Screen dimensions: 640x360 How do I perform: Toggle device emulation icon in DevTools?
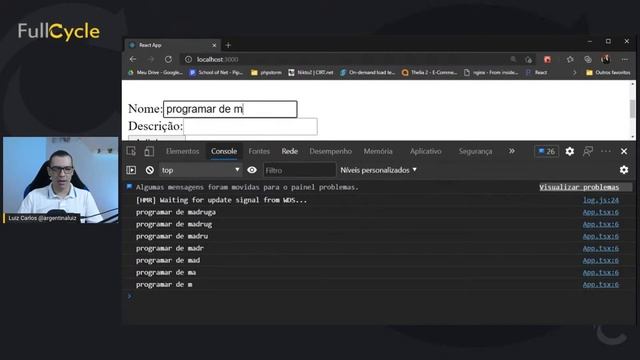pyautogui.click(x=149, y=151)
